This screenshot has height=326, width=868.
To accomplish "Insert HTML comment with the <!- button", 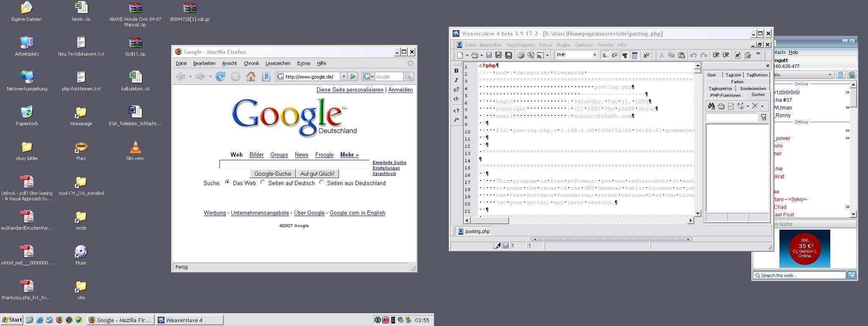I will click(x=456, y=99).
